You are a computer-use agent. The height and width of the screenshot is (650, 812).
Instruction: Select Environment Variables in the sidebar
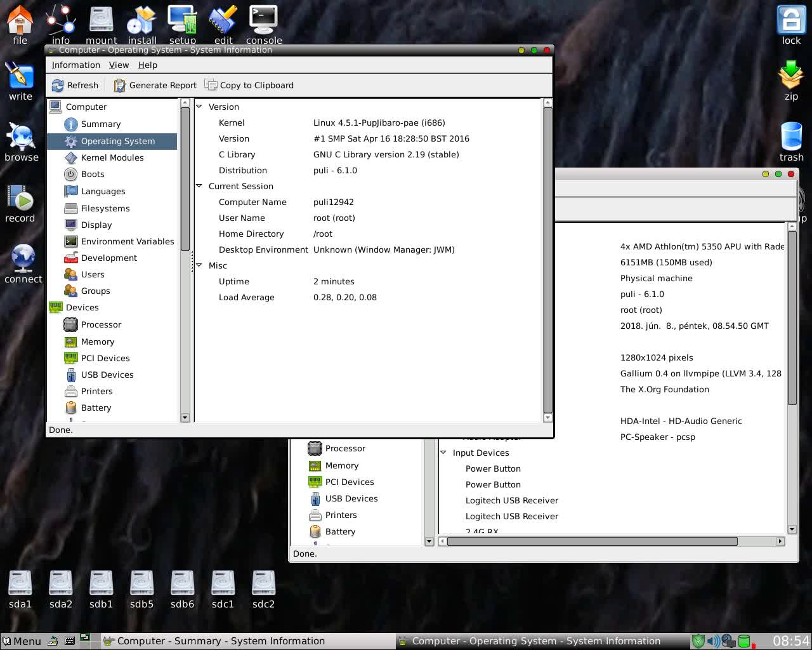[x=128, y=241]
